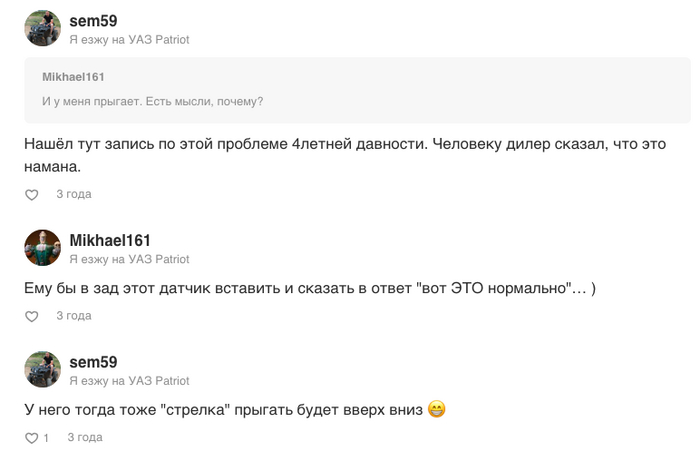This screenshot has width=700, height=471.
Task: Jump to quoted text "И у меня прыгает"
Action: [152, 101]
